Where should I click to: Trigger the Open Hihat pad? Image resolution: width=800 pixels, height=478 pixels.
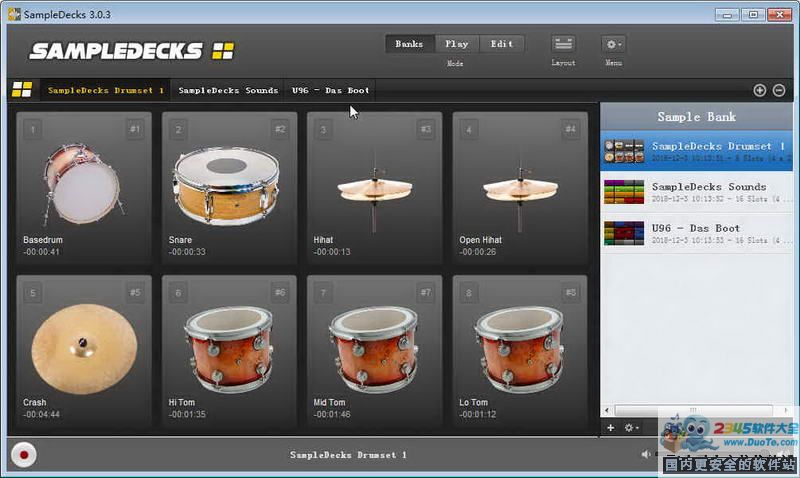pos(520,187)
